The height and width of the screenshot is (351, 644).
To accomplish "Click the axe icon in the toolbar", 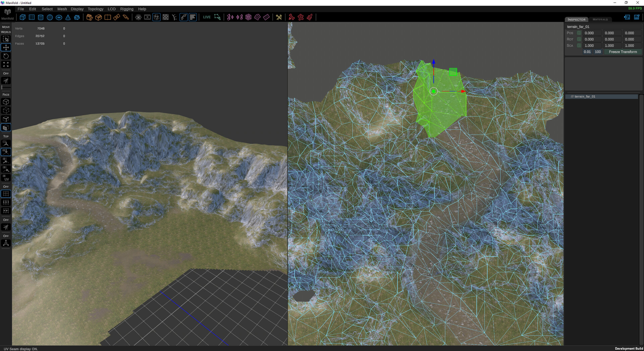I will (279, 17).
